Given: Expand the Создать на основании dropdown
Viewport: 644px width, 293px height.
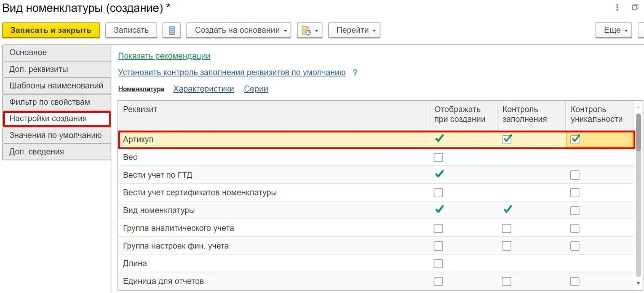Looking at the screenshot, I should (239, 31).
